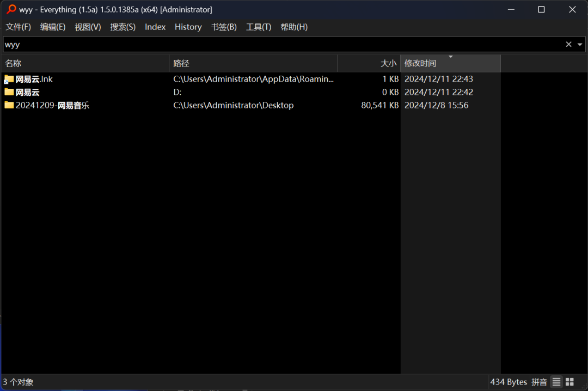Viewport: 588px width, 391px height.
Task: Click the Everything magnifier app icon
Action: 11,9
